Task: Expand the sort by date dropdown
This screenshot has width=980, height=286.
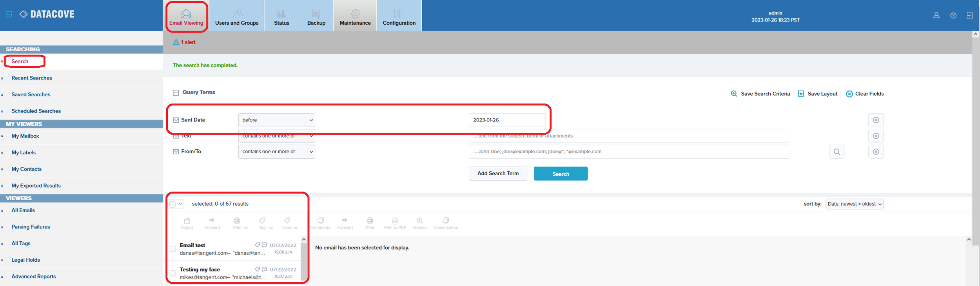Action: (854, 204)
